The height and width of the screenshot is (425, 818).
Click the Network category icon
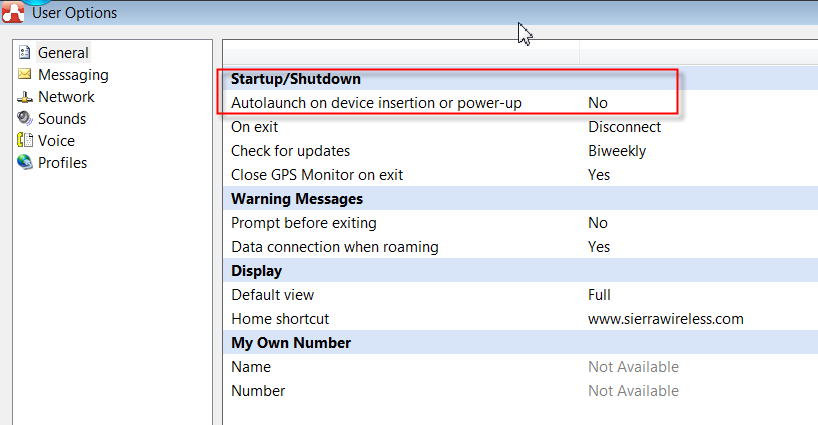point(25,97)
